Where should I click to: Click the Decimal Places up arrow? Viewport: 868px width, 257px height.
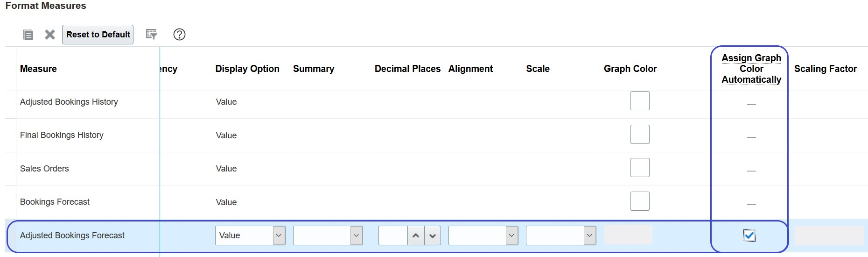[x=415, y=236]
